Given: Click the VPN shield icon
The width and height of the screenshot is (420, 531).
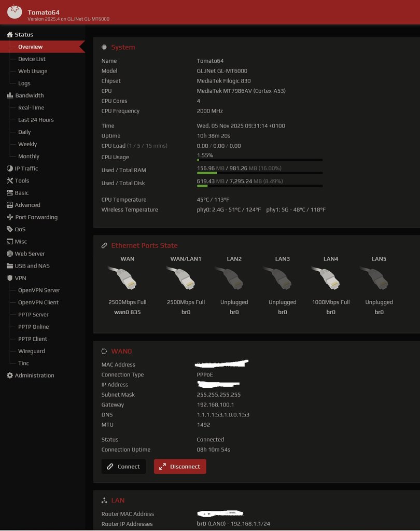Looking at the screenshot, I should pos(10,278).
